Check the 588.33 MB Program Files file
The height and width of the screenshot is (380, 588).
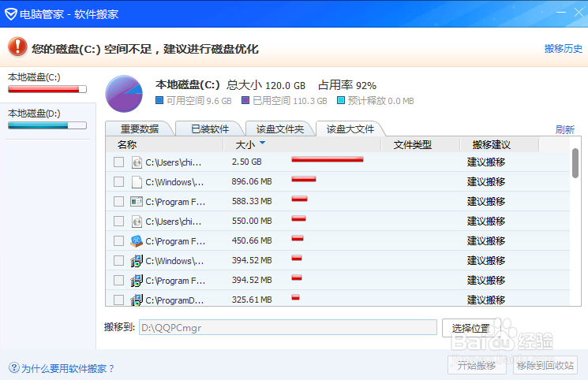119,201
